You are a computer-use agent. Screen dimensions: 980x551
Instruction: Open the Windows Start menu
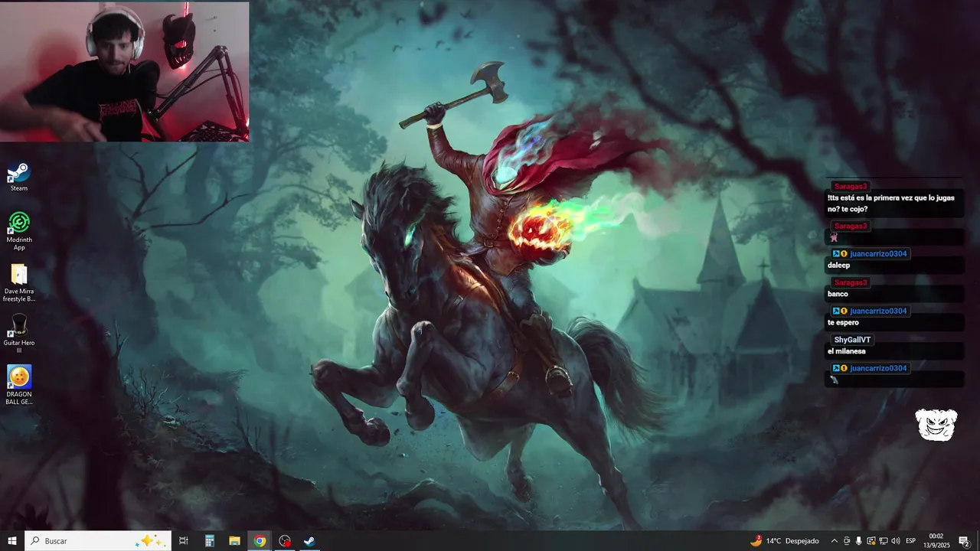coord(12,541)
